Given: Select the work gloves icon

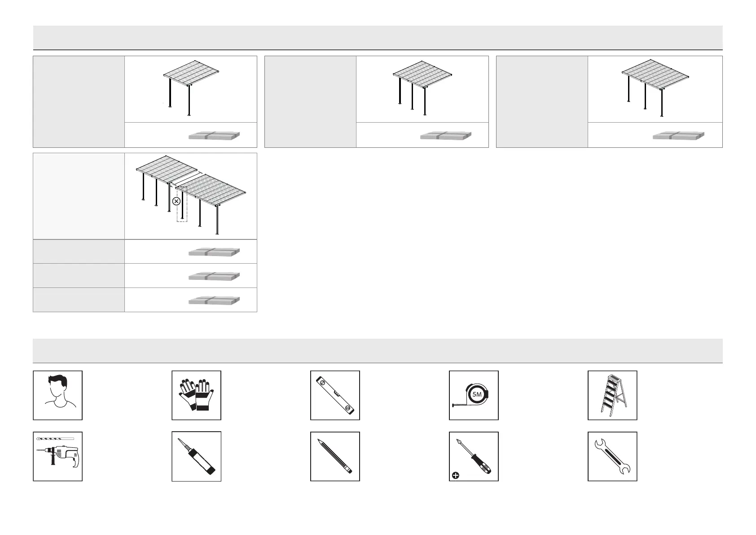Looking at the screenshot, I should click(196, 395).
